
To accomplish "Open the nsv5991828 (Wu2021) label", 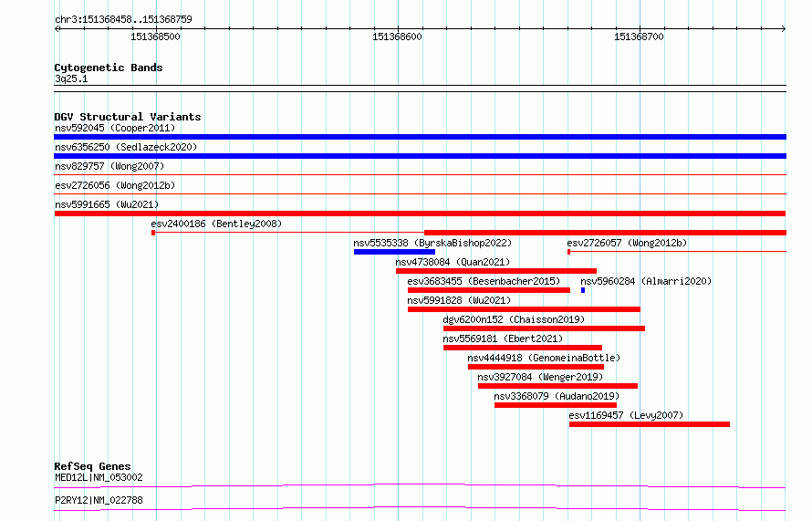I will click(459, 300).
